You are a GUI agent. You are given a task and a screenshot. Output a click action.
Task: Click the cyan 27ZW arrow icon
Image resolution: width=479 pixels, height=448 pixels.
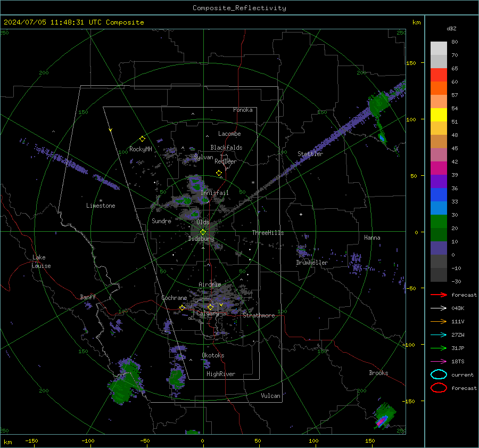click(x=439, y=335)
